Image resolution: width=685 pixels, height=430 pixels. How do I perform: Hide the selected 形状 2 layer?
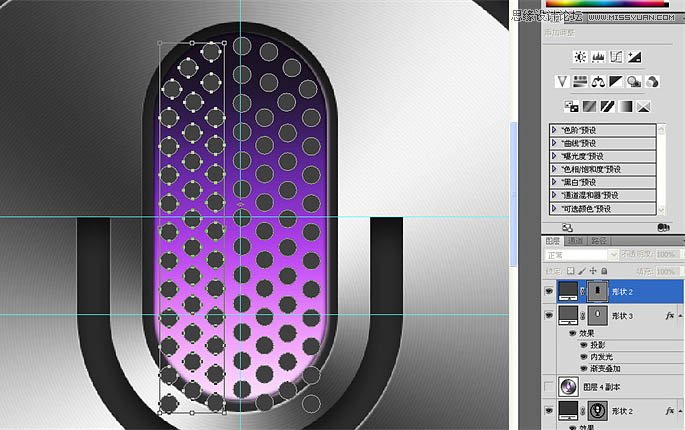pos(549,291)
